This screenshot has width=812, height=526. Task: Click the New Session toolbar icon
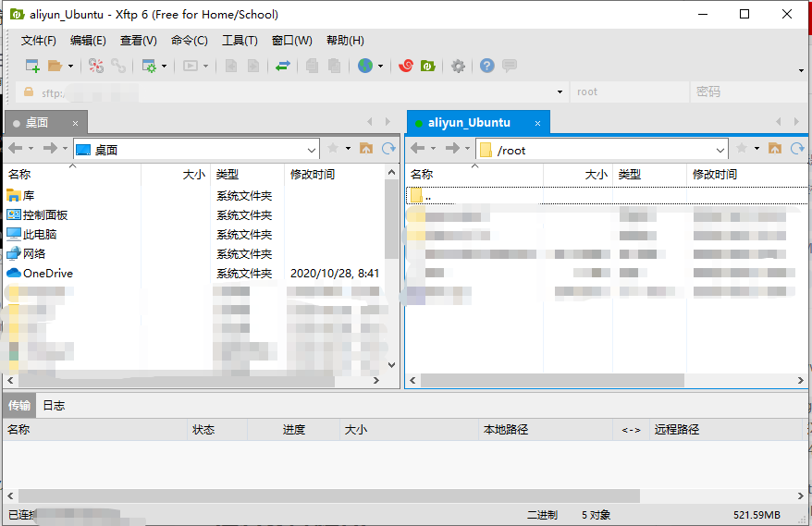pos(32,66)
